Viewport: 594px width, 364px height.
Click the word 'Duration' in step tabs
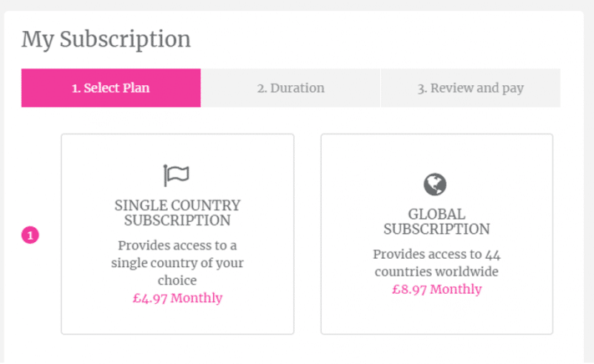[297, 88]
